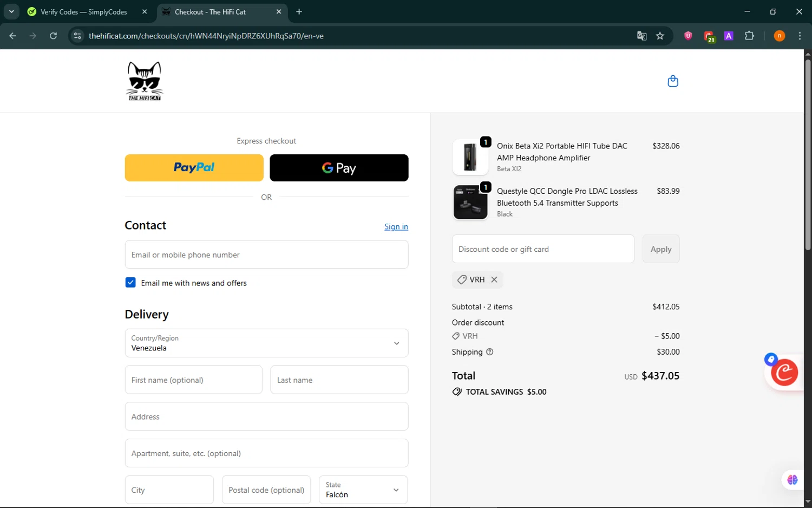
Task: Open the shopping bag cart icon
Action: coord(673,81)
